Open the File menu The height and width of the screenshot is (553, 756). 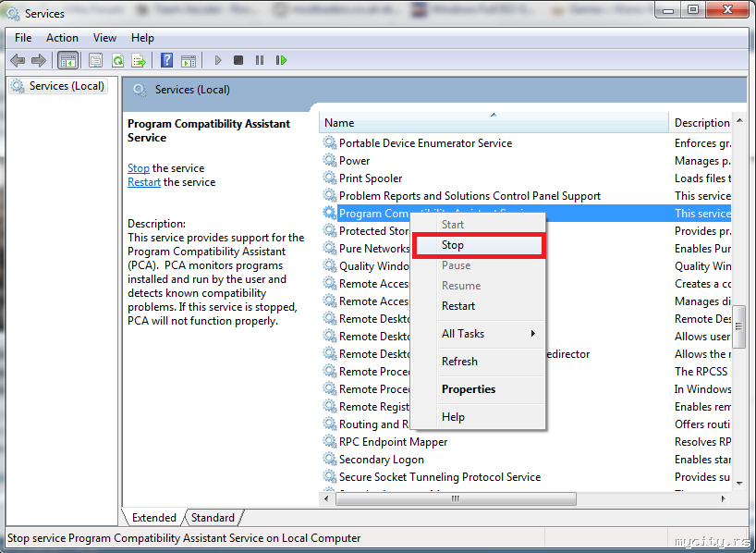pos(23,38)
